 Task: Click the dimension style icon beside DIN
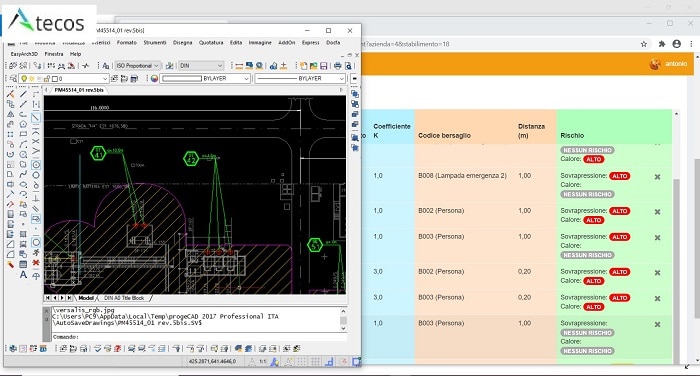[x=169, y=66]
